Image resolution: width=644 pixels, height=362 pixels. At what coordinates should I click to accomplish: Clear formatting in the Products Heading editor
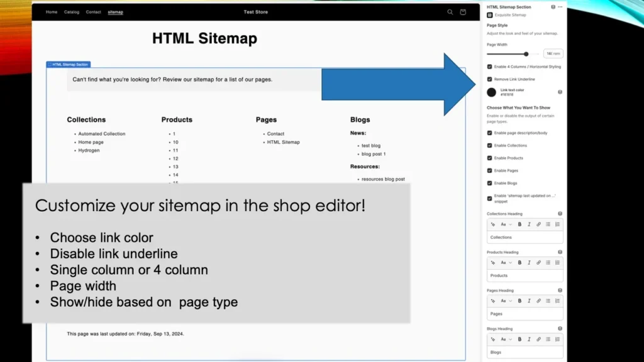pos(493,262)
